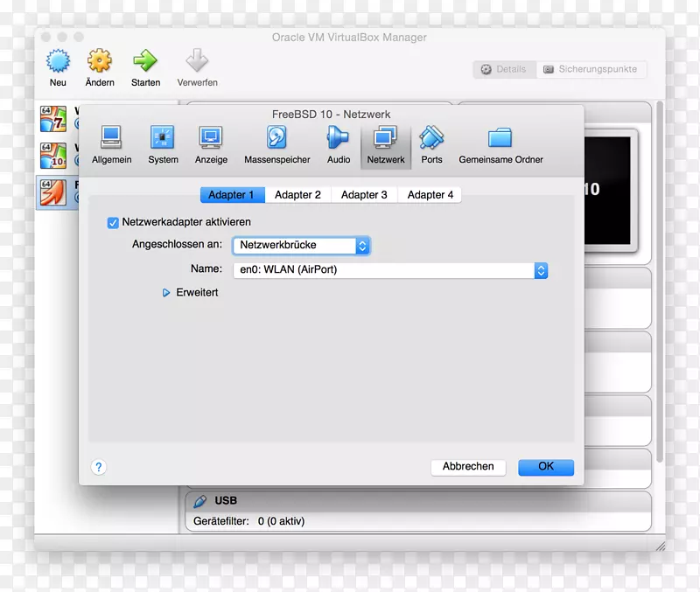Open the Audio settings page
The width and height of the screenshot is (700, 592).
click(338, 143)
